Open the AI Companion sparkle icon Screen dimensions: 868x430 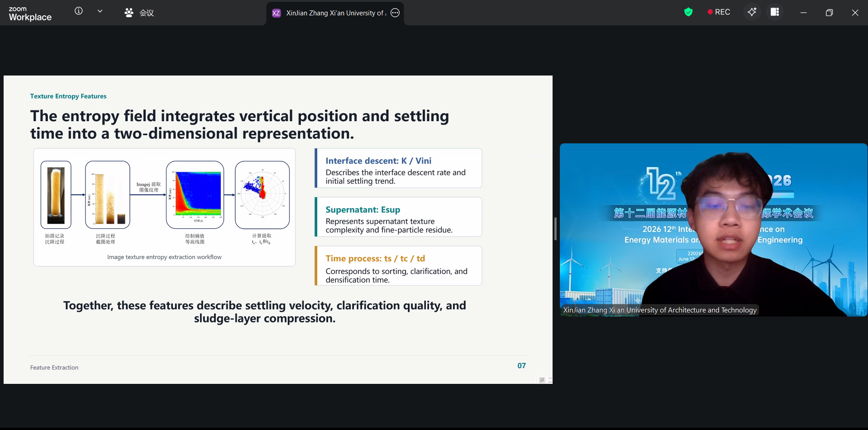pyautogui.click(x=752, y=12)
